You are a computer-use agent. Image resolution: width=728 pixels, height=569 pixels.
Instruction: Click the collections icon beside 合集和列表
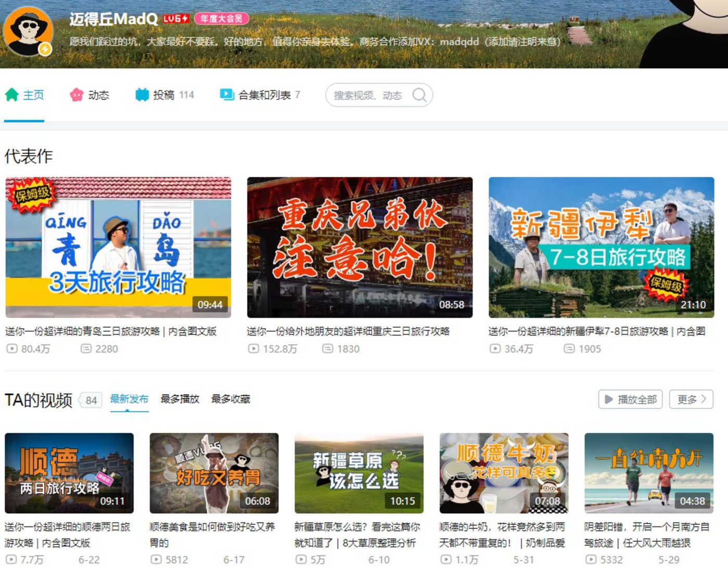click(227, 95)
